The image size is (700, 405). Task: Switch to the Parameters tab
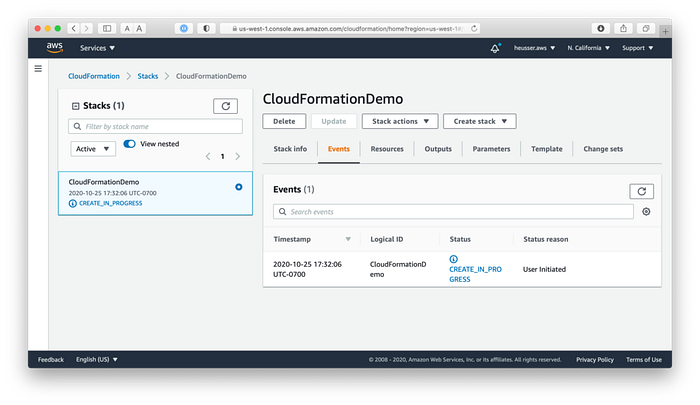(x=491, y=149)
